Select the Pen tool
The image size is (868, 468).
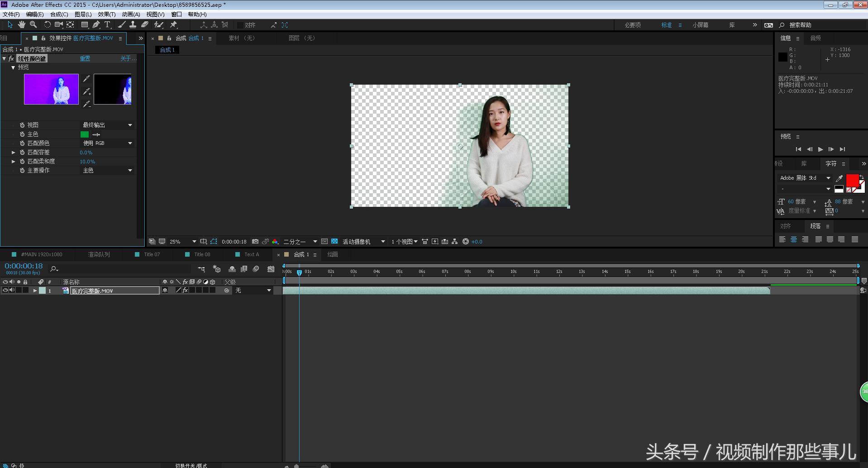(96, 25)
